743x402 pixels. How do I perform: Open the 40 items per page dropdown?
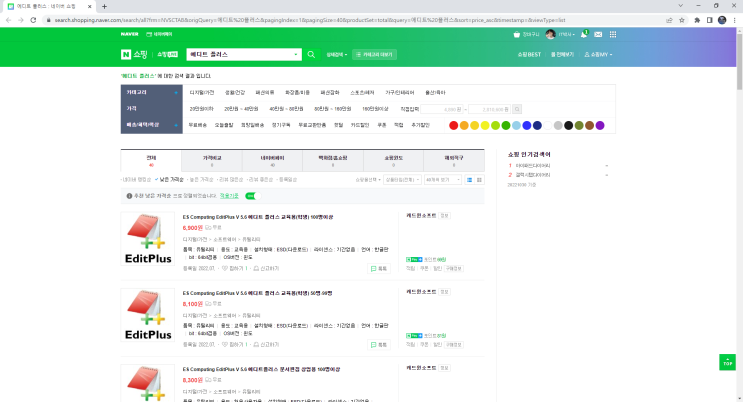click(443, 180)
